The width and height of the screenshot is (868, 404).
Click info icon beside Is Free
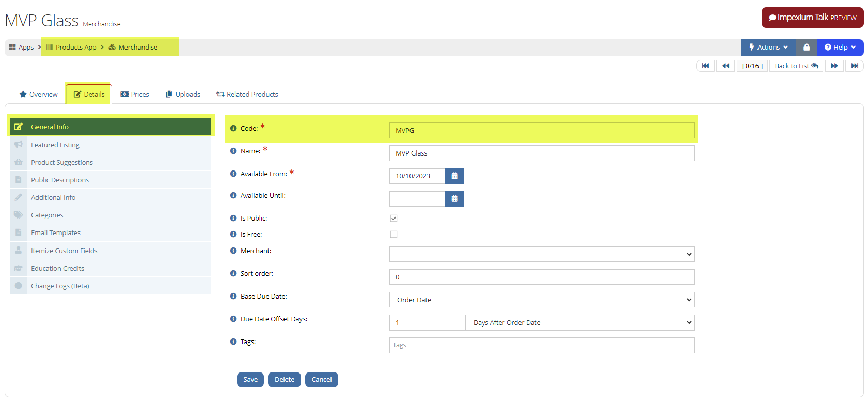pos(233,234)
